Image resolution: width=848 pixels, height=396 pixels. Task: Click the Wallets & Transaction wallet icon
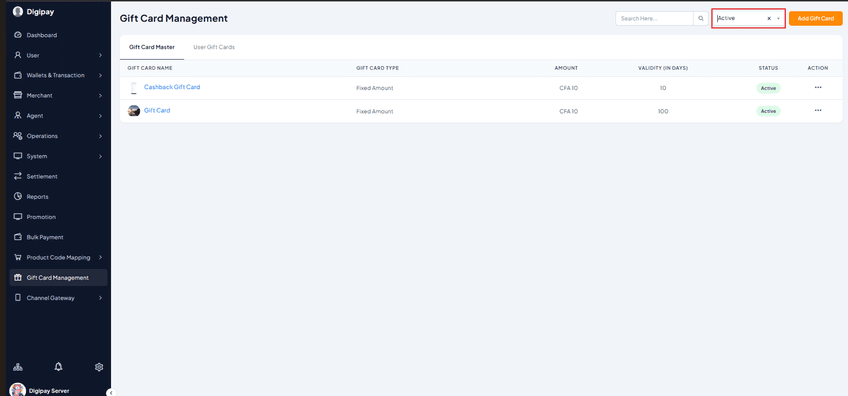tap(18, 75)
